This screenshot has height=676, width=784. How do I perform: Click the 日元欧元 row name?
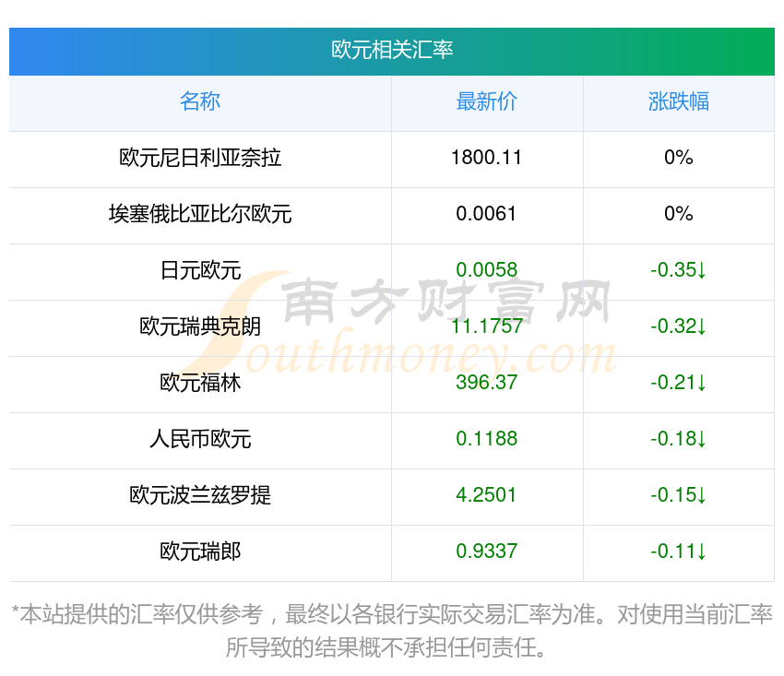(x=200, y=270)
